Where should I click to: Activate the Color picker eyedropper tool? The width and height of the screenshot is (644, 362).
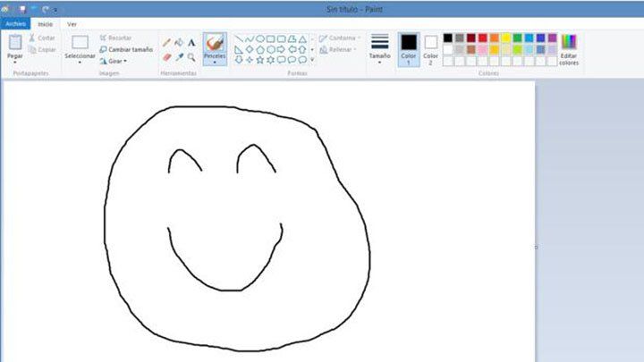point(179,56)
